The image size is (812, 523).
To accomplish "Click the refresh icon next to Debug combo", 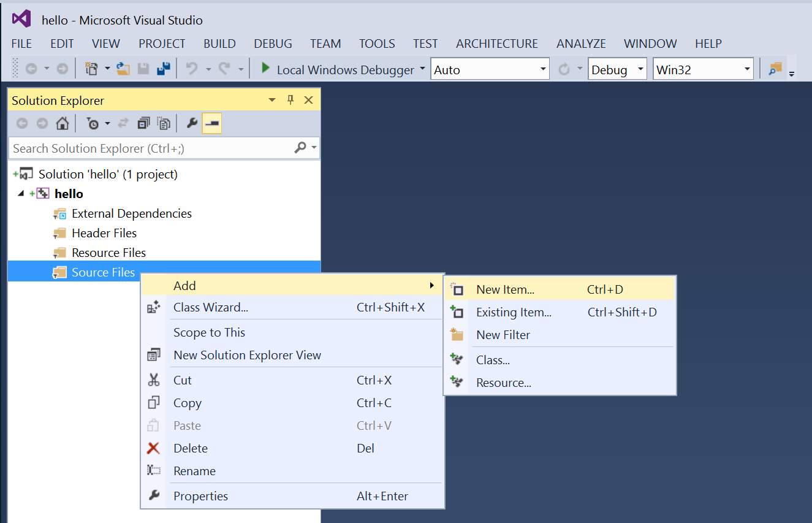I will click(x=564, y=69).
